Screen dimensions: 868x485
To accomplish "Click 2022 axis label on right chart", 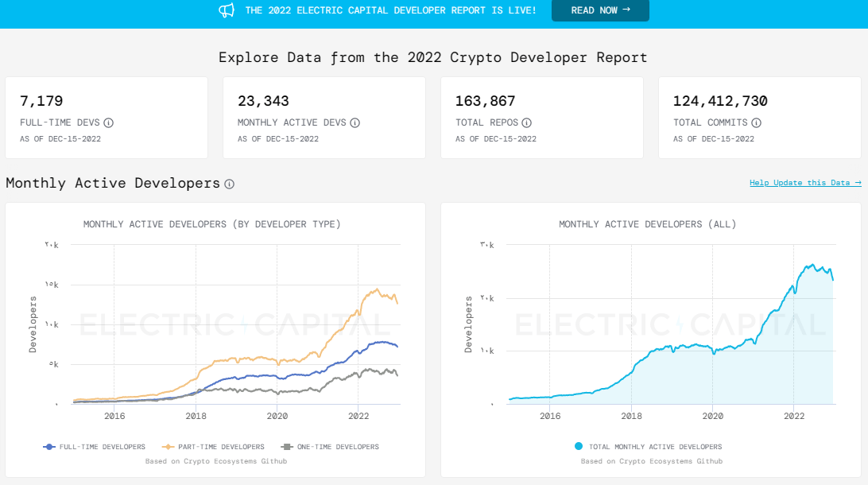I will tap(794, 416).
